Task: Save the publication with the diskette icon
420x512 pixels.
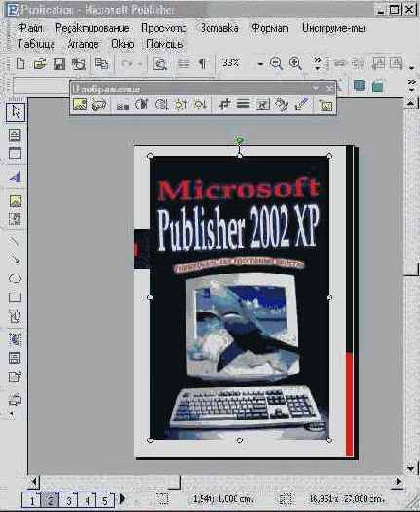Action: 59,63
